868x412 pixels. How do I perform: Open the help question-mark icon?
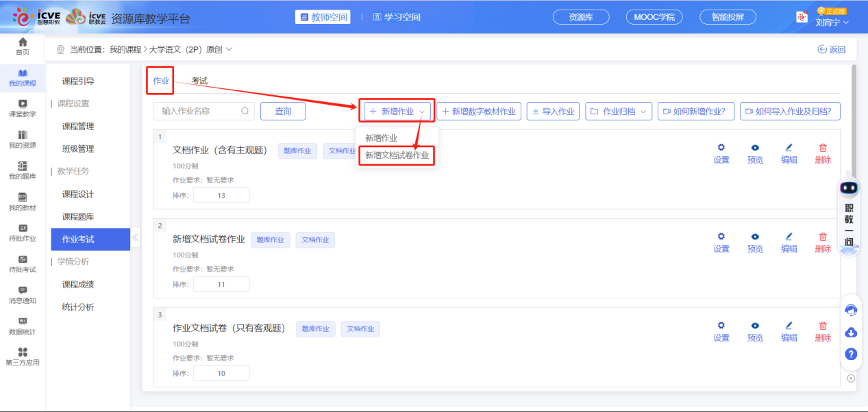(x=850, y=355)
